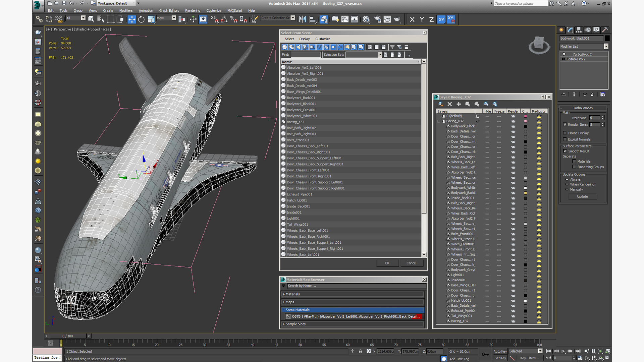Open Select by Name from main toolbar
This screenshot has width=644, height=362.
pos(101,19)
